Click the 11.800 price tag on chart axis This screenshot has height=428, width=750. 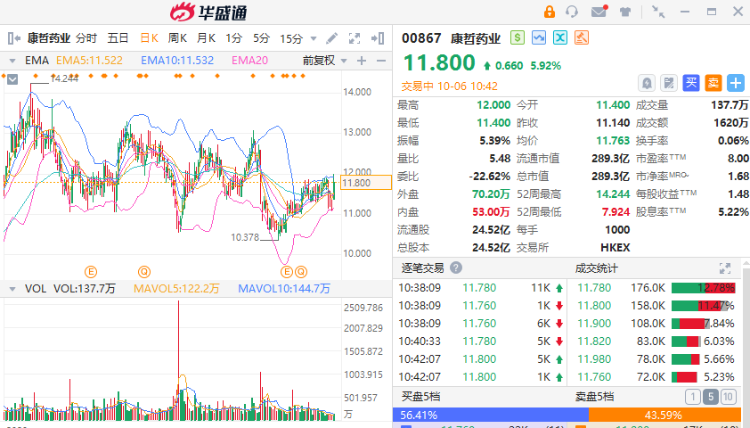point(365,183)
